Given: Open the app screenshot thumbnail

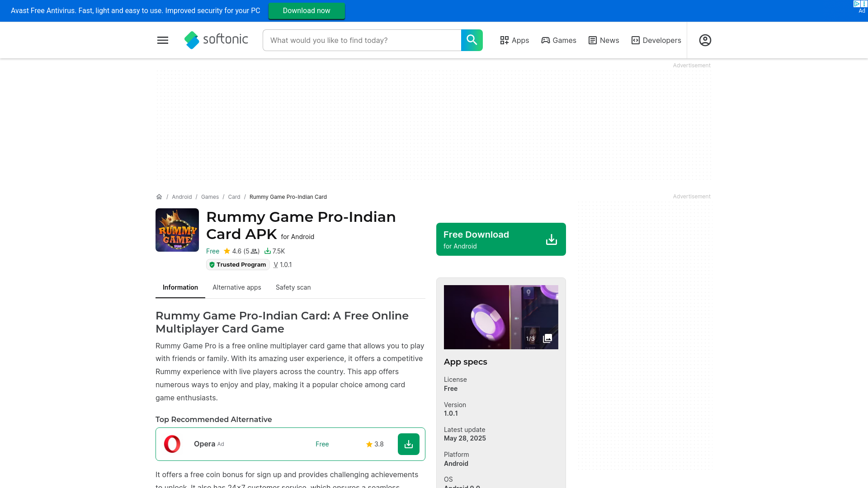Looking at the screenshot, I should 501,317.
